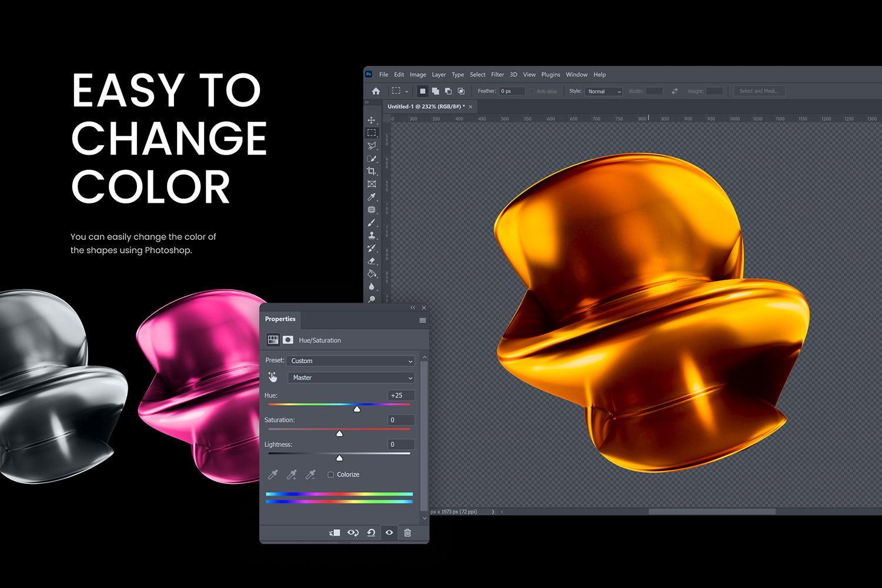Open Photoshop Home screen
The image size is (882, 588).
[376, 91]
